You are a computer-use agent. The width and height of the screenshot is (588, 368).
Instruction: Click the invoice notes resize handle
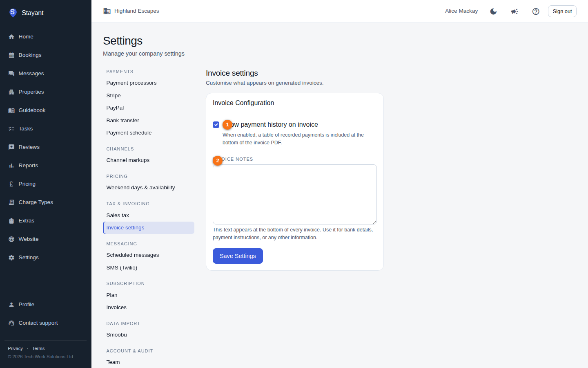(374, 222)
